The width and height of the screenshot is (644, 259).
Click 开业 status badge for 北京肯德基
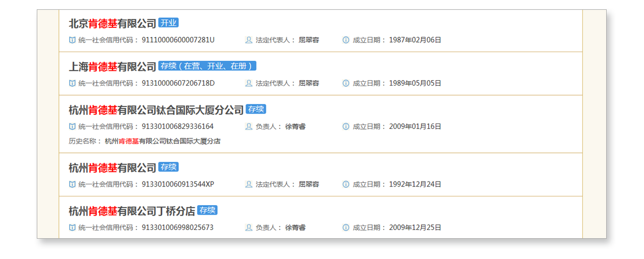point(169,23)
